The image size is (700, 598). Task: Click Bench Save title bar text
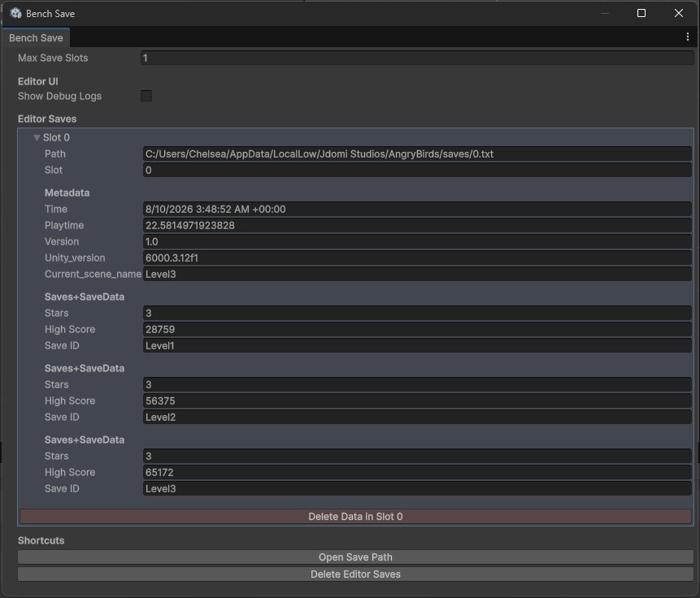[x=50, y=14]
